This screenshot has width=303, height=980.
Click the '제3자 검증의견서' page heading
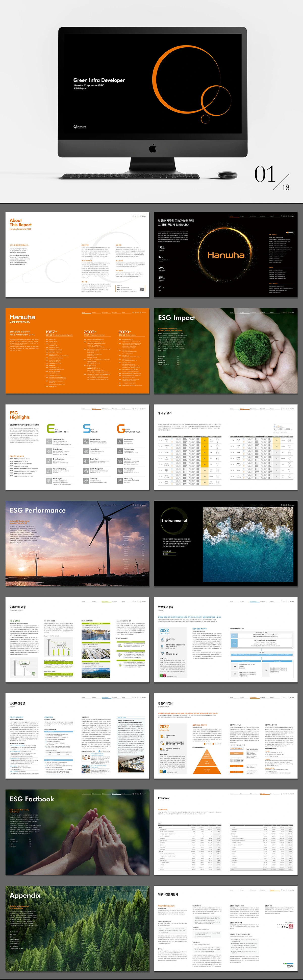click(168, 894)
